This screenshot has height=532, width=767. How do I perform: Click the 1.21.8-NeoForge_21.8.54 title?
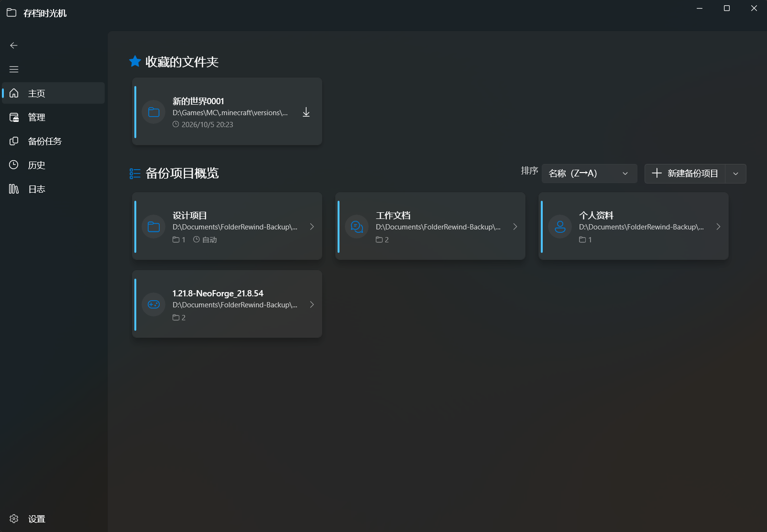click(218, 293)
